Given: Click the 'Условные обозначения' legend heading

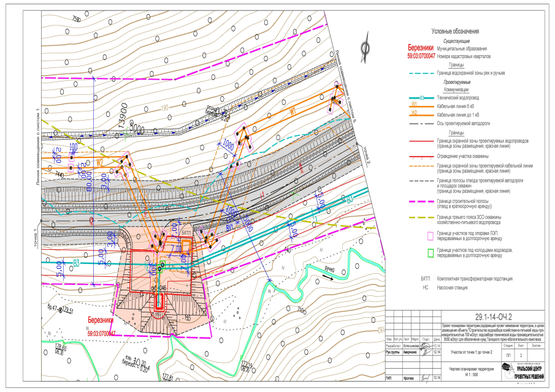Looking at the screenshot, I should click(455, 31).
